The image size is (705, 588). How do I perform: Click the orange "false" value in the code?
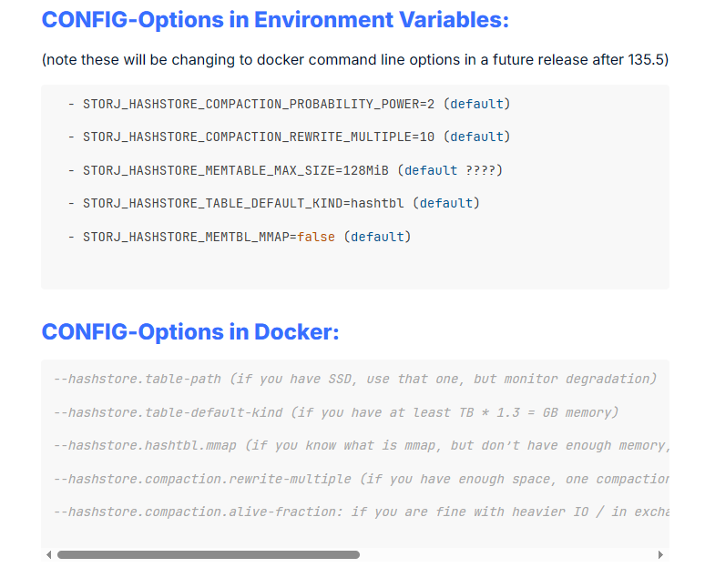(316, 237)
